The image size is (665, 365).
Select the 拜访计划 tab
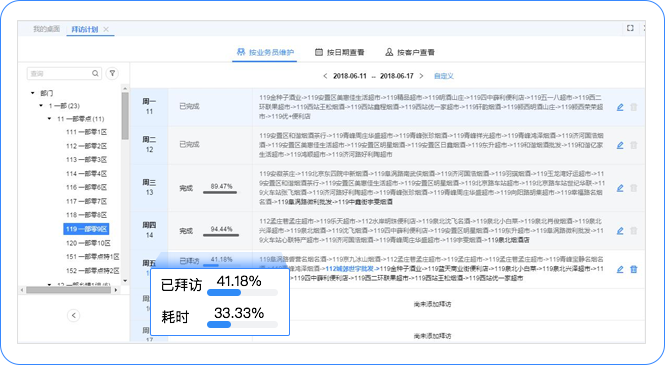pyautogui.click(x=84, y=29)
